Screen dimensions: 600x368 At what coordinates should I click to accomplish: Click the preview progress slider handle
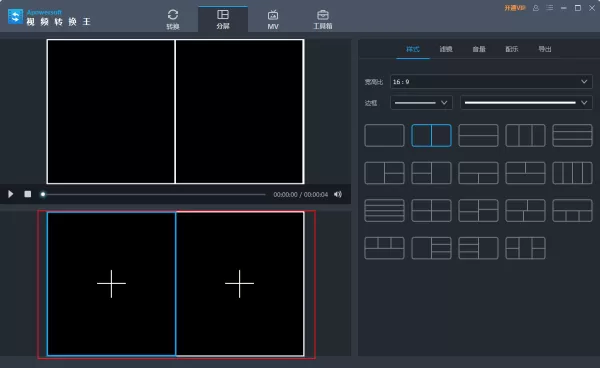[x=43, y=194]
